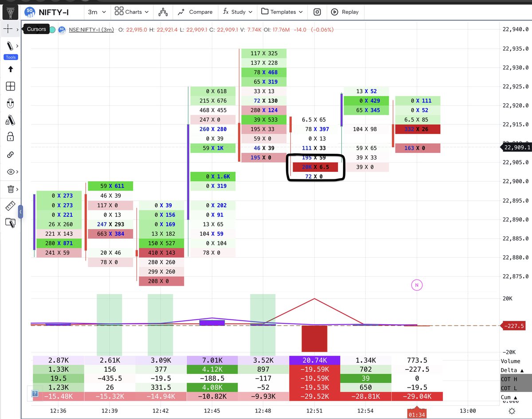532x419 pixels.
Task: Click the 4.12K delta cell
Action: [212, 370]
